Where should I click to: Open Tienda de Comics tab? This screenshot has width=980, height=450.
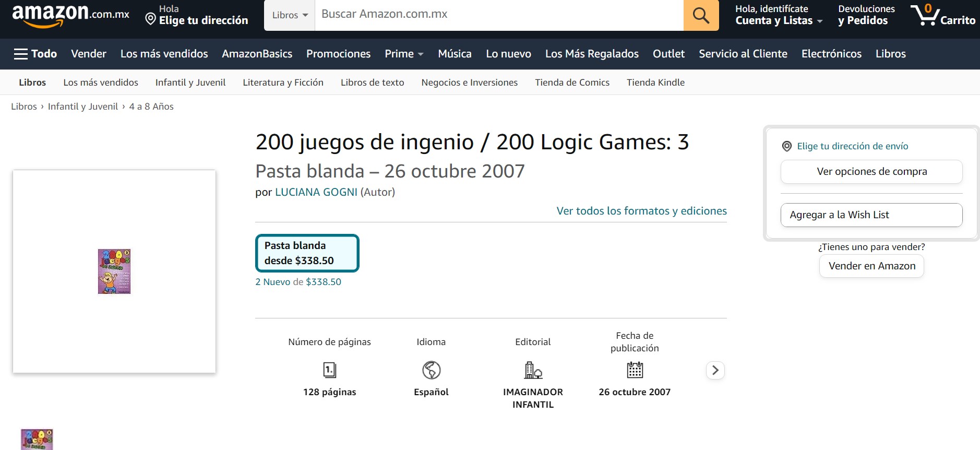click(572, 82)
